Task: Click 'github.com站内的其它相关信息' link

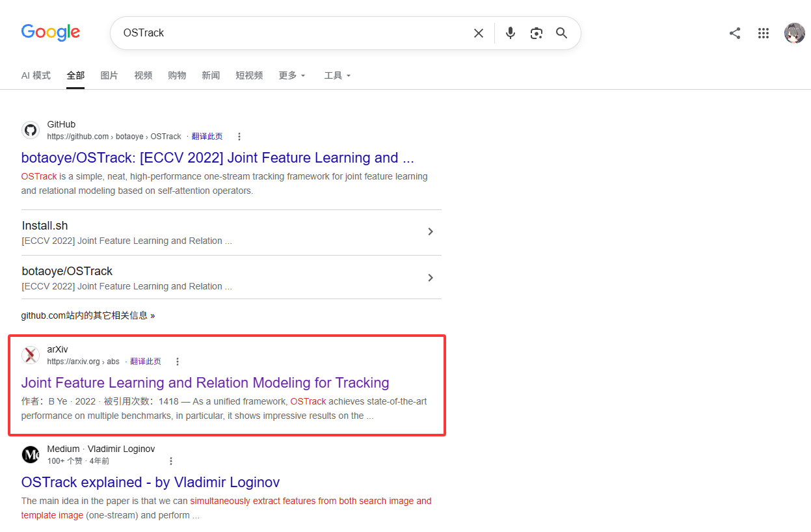Action: [88, 315]
